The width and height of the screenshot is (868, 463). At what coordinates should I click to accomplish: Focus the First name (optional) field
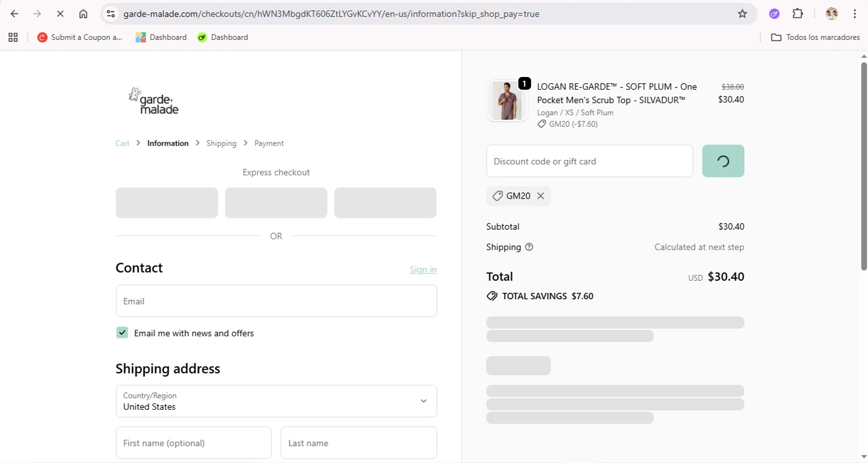(194, 443)
